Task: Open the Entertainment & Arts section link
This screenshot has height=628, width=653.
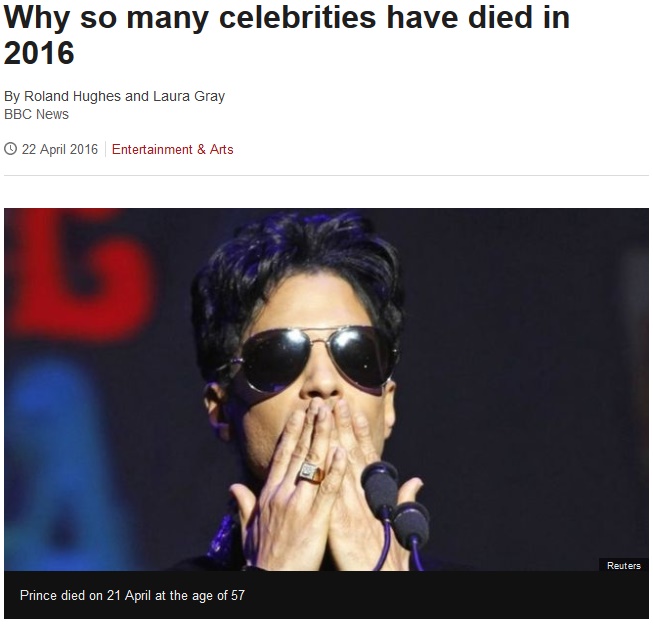Action: click(172, 150)
